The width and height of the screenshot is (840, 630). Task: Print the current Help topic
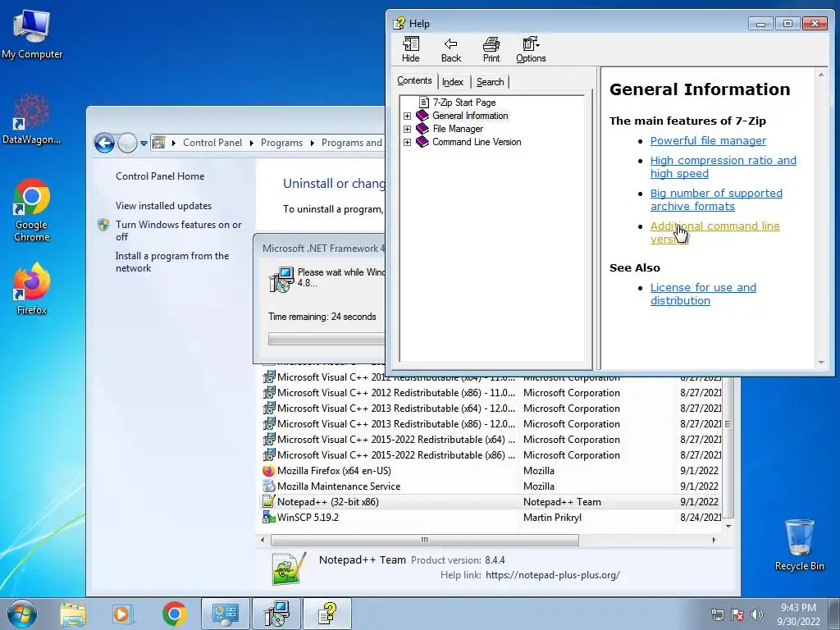click(491, 49)
